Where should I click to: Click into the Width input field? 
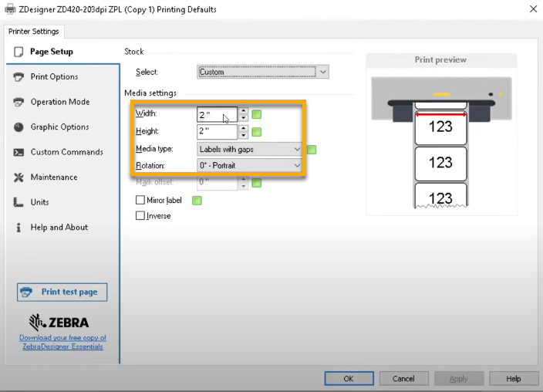(x=218, y=114)
